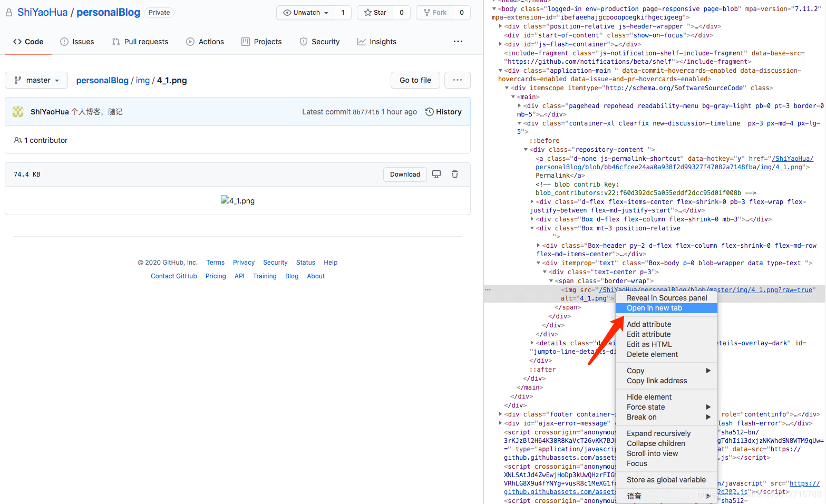Open the file actions ellipsis menu
Screen dimensions: 826x504
[458, 80]
